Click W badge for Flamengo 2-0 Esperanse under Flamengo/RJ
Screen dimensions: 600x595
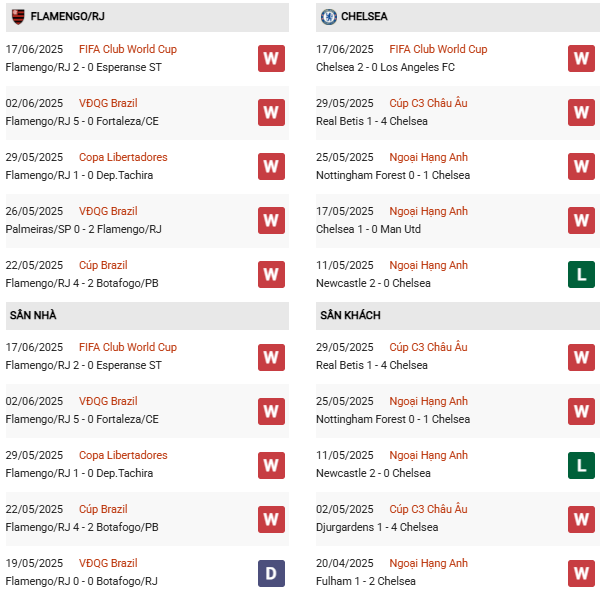tap(271, 58)
